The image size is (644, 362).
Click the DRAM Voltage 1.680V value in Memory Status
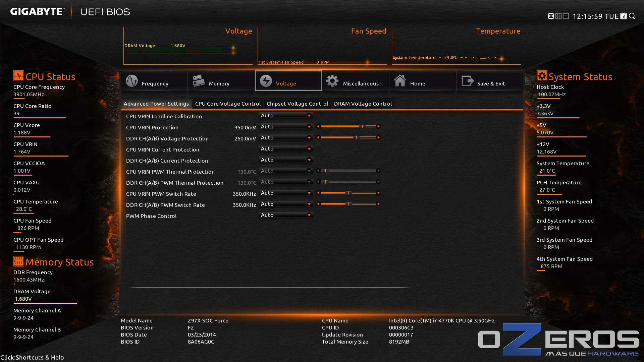pyautogui.click(x=23, y=299)
